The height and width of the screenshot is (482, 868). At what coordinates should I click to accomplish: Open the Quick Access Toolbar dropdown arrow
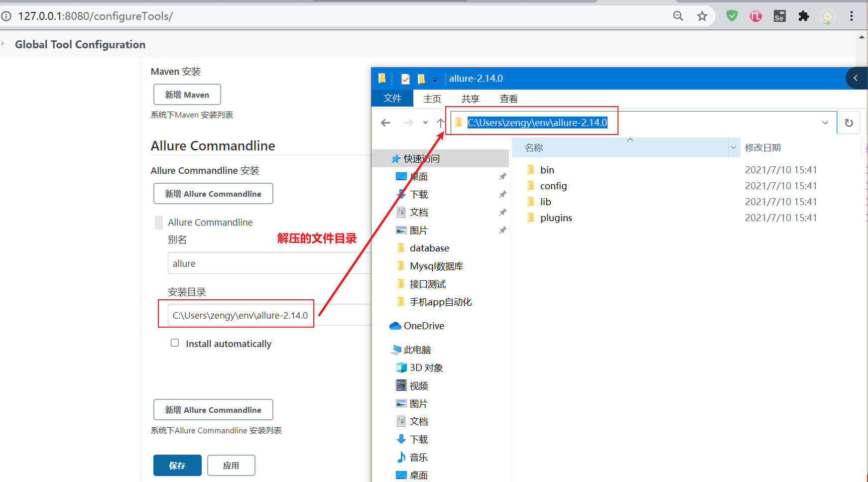point(435,80)
